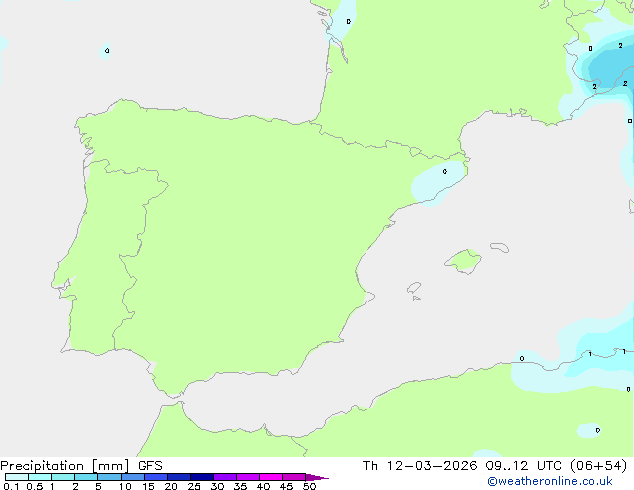634x490 pixels.
Task: Click the 'Precipitation [mm]' title text
Action: click(65, 466)
